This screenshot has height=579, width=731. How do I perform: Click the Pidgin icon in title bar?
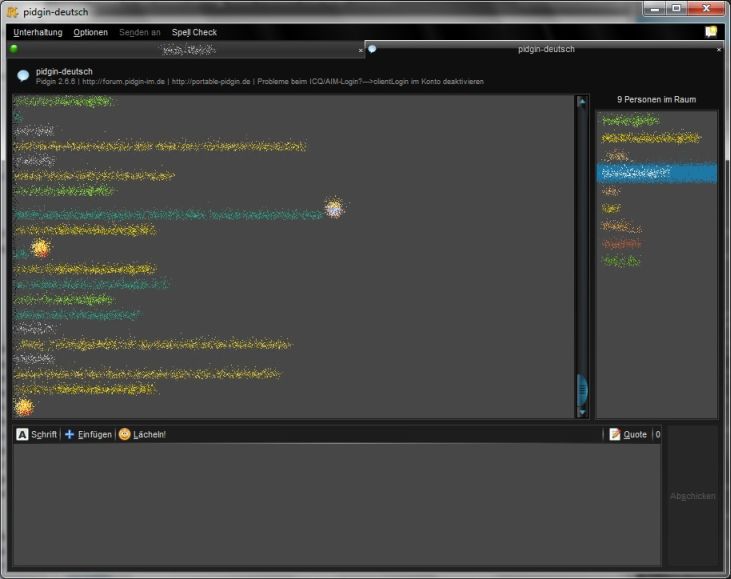(12, 11)
